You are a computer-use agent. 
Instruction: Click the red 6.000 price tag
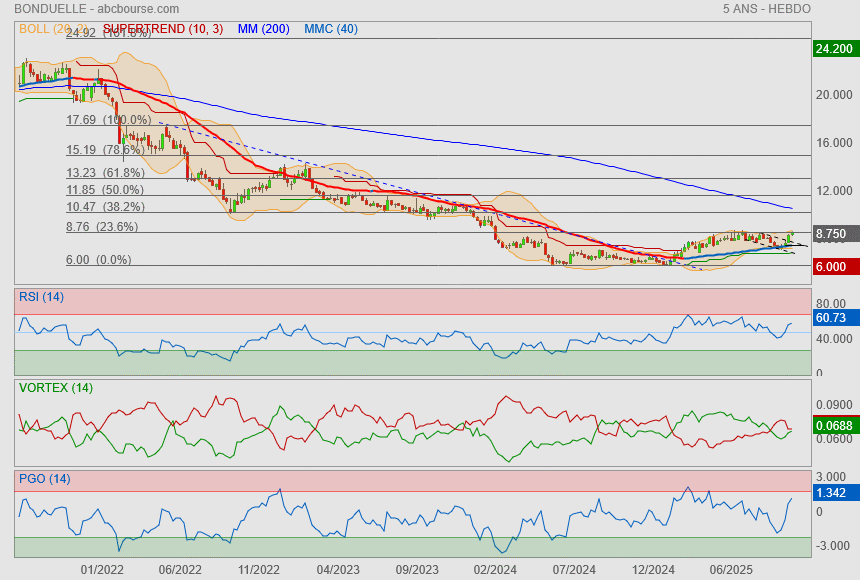[834, 266]
